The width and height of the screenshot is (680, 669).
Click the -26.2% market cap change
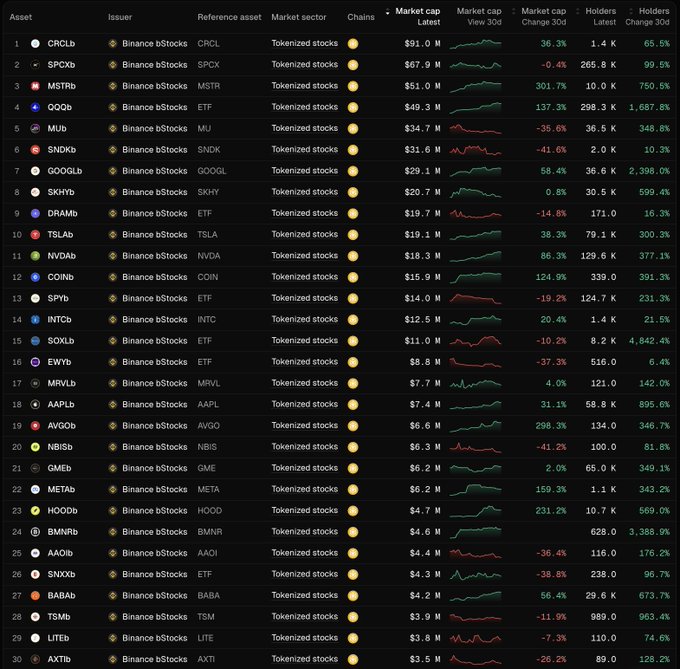551,659
